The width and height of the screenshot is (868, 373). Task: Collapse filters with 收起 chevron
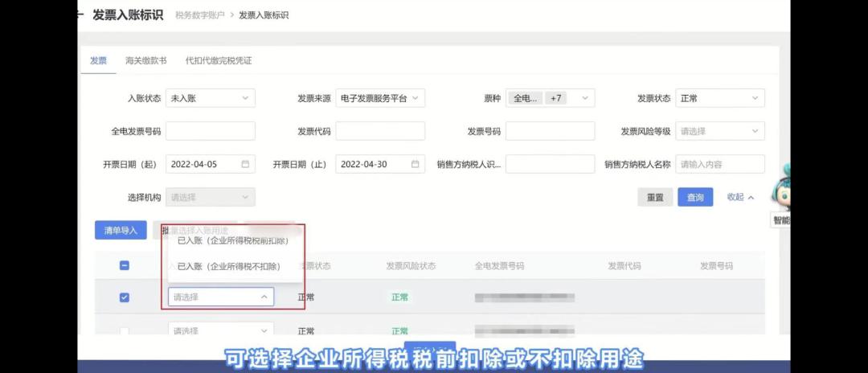click(741, 197)
